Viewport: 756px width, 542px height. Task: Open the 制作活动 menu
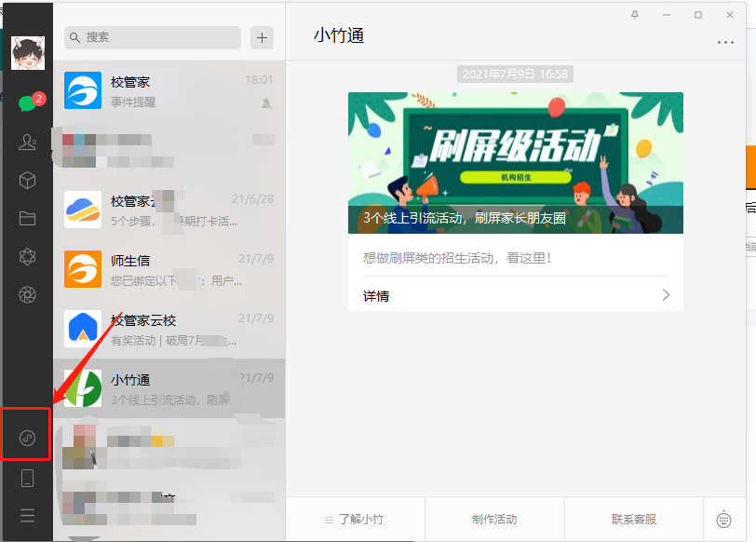pos(494,520)
